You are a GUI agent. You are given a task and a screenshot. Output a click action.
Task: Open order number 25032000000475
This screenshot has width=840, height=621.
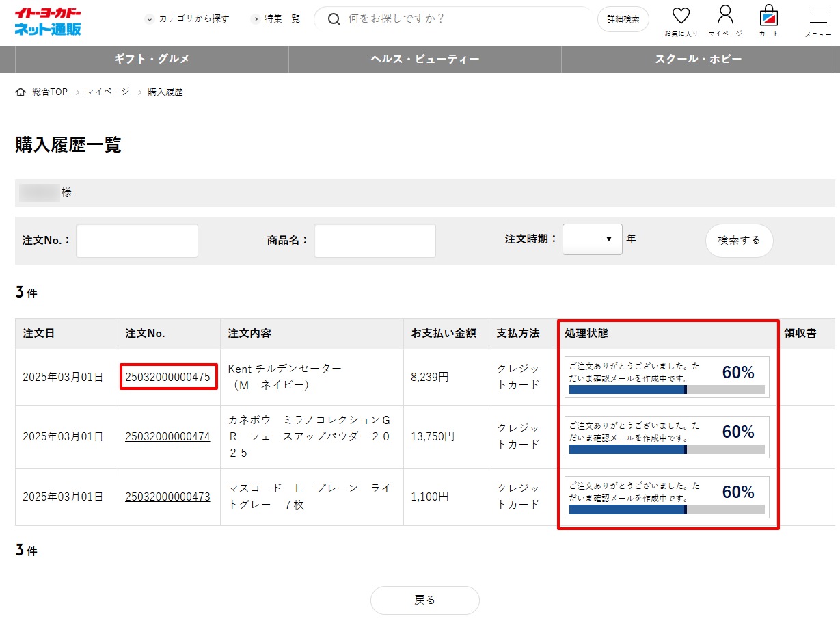167,377
